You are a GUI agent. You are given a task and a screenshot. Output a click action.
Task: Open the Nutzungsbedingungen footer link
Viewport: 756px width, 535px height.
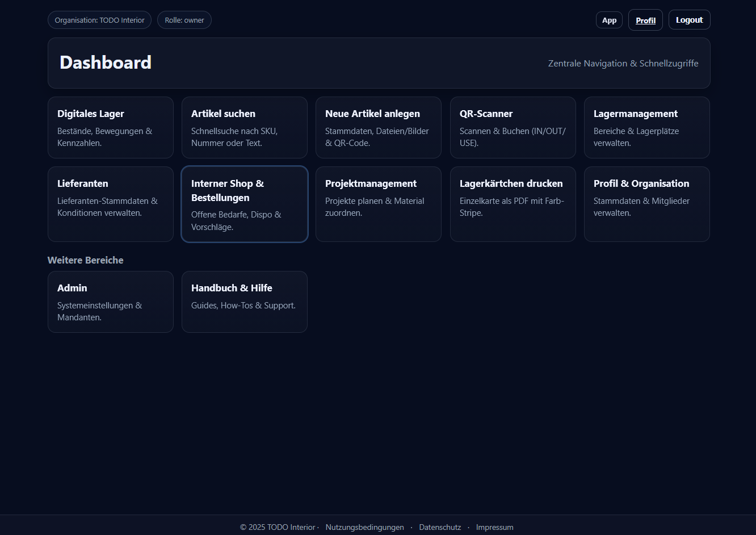tap(364, 527)
